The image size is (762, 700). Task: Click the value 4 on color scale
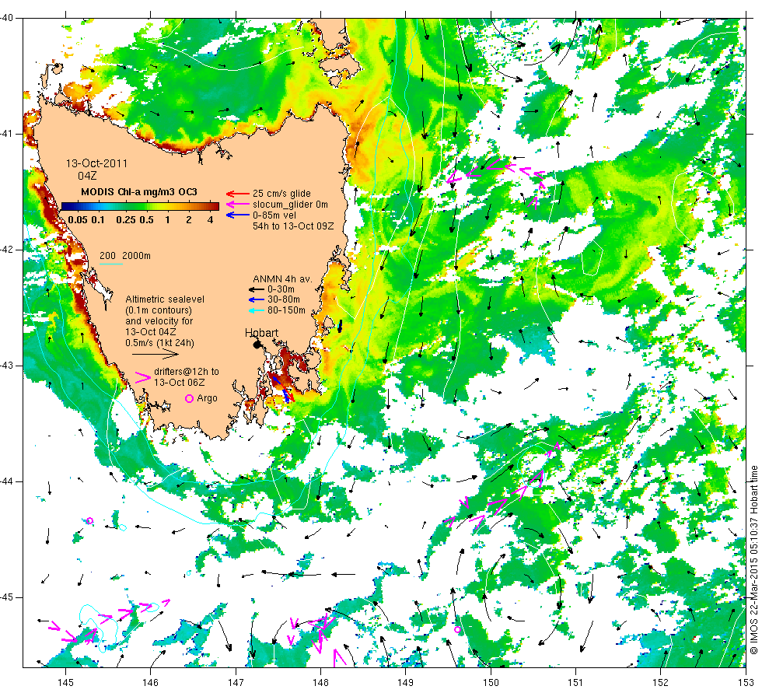coord(211,219)
